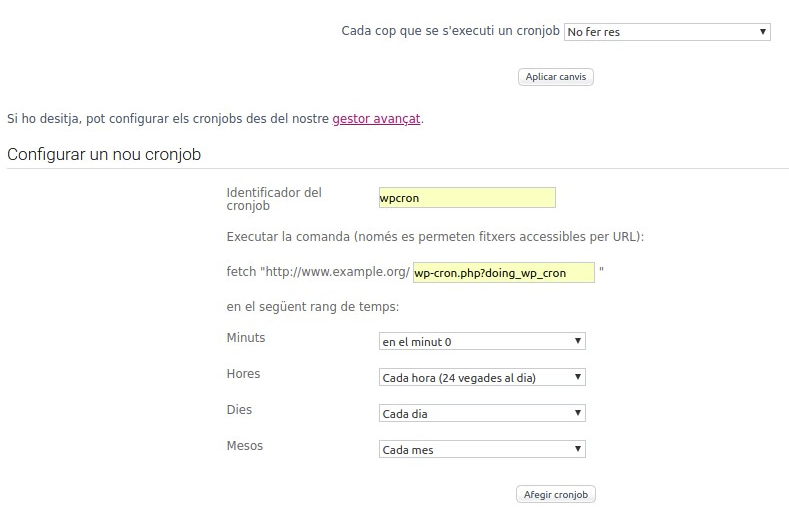Screen dimensions: 789x509
Task: Open the Dies 'Cada dia' dropdown
Action: click(x=482, y=413)
